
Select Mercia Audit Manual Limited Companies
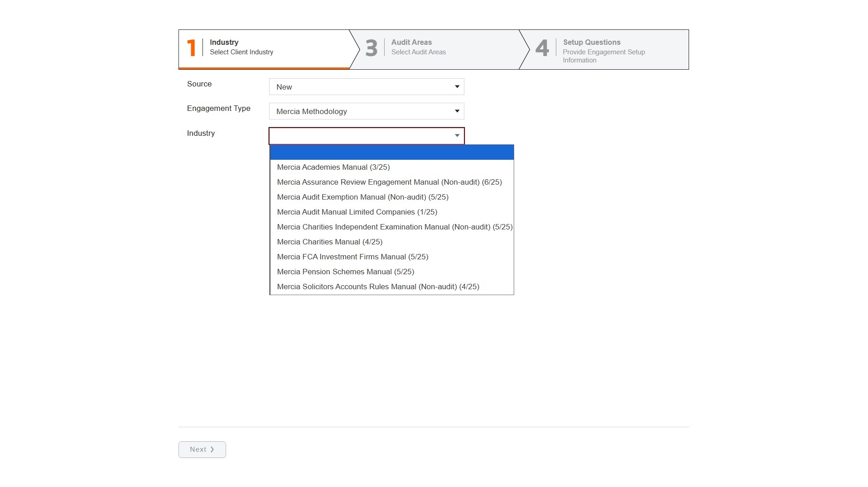tap(357, 212)
